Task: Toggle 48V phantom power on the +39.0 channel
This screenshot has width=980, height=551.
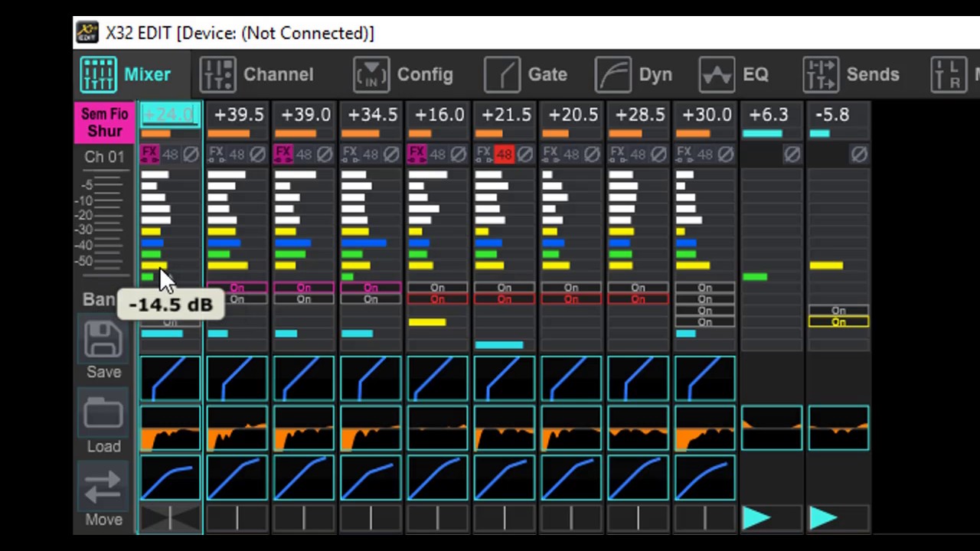Action: [x=304, y=155]
